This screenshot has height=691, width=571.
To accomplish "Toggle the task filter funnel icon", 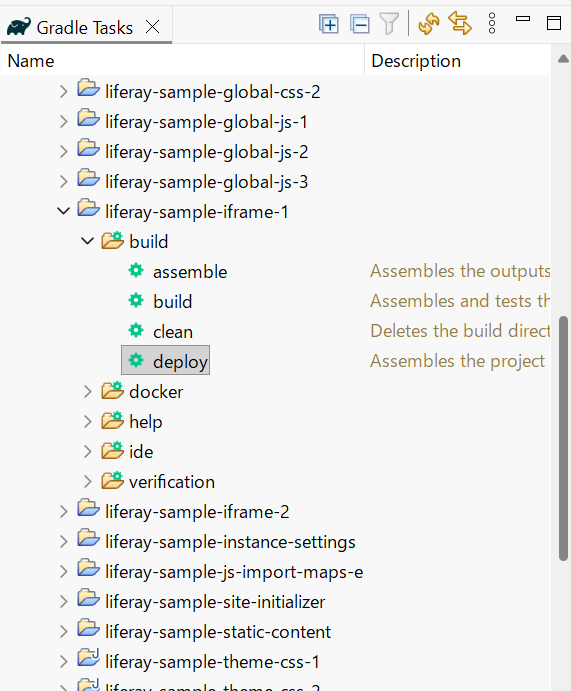I will (389, 24).
